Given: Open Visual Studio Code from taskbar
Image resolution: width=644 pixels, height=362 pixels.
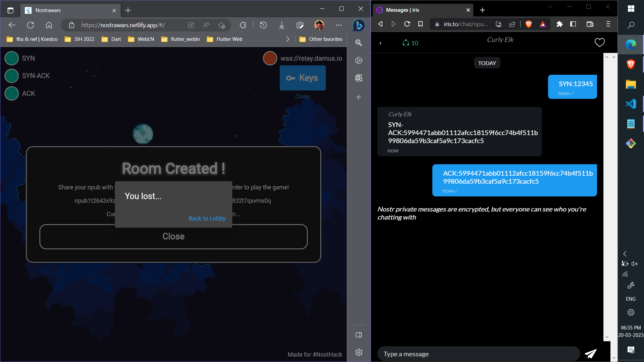Looking at the screenshot, I should point(631,104).
